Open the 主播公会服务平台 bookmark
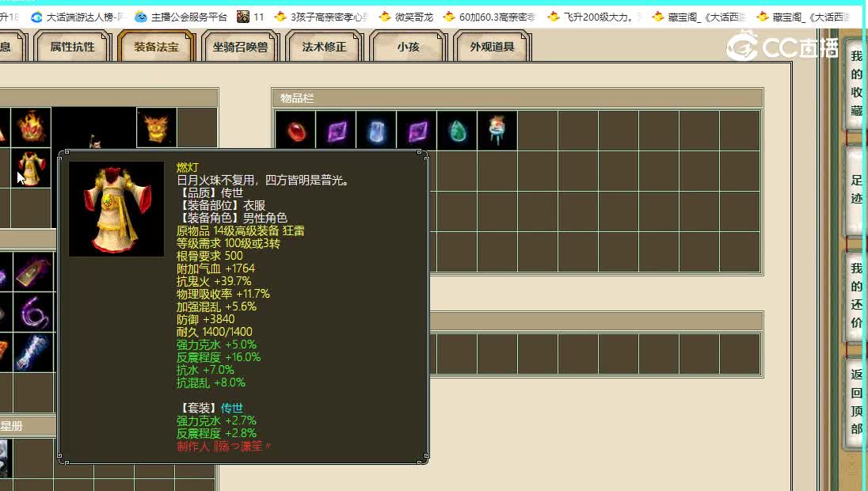This screenshot has width=868, height=491. tap(181, 17)
